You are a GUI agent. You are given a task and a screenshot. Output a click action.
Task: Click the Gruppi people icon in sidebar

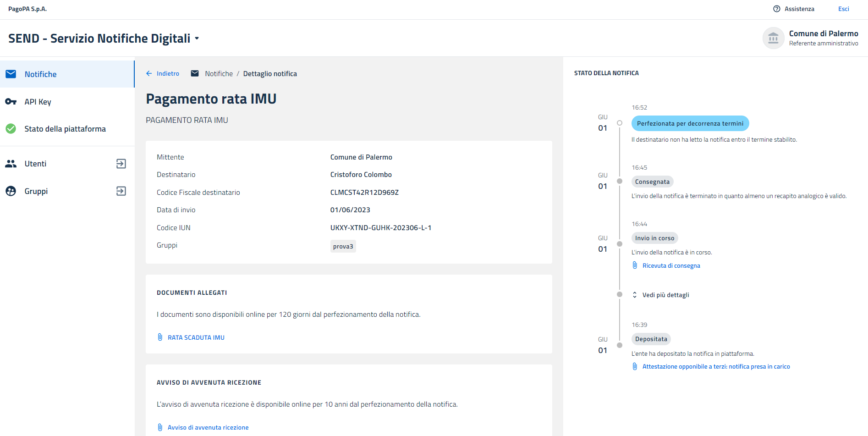coord(11,191)
